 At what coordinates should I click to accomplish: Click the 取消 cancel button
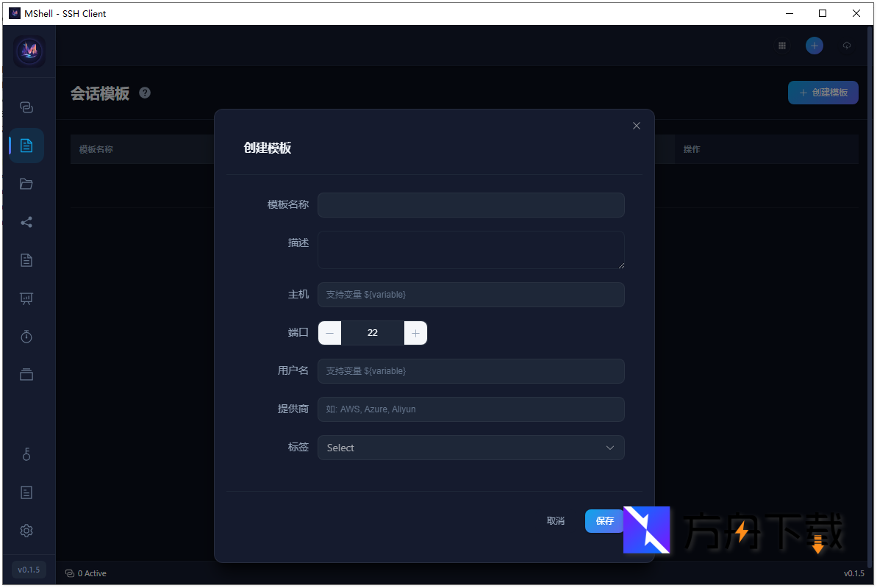point(556,521)
